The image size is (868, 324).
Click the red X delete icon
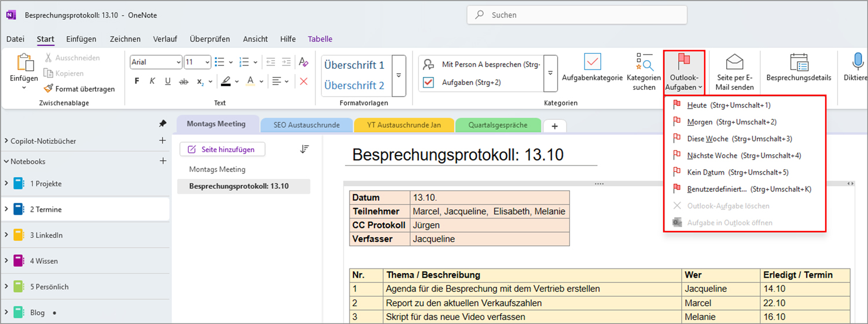304,82
